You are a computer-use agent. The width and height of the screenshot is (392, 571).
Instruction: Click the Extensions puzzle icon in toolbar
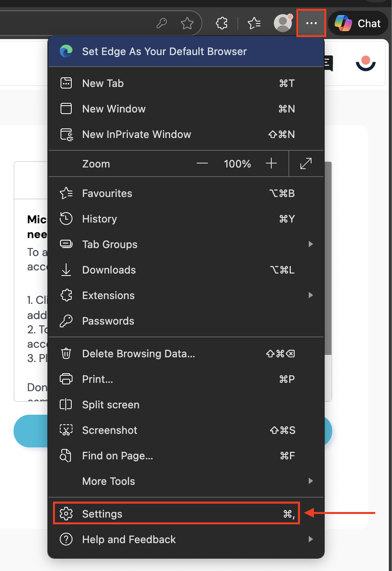pyautogui.click(x=221, y=23)
